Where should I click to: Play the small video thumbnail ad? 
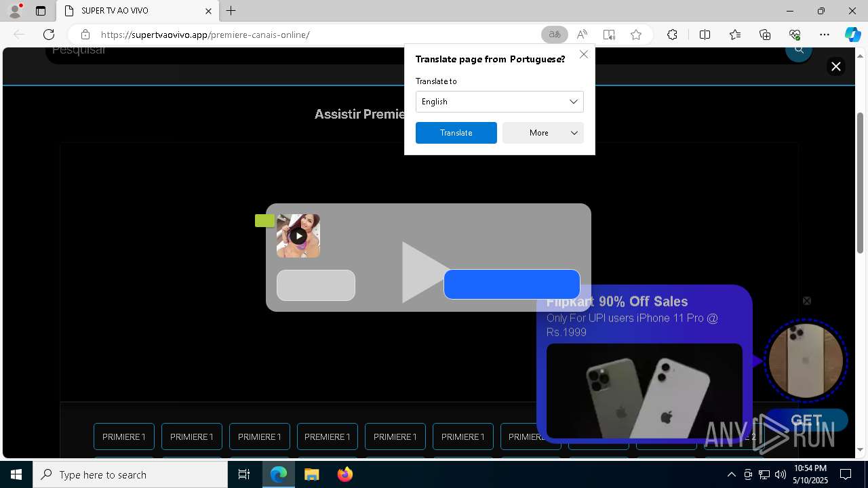point(298,236)
